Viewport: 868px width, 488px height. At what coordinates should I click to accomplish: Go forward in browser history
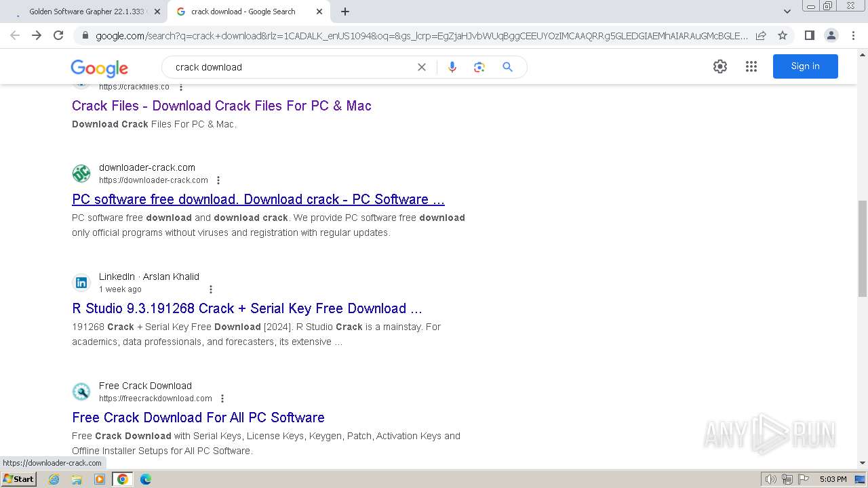(37, 35)
